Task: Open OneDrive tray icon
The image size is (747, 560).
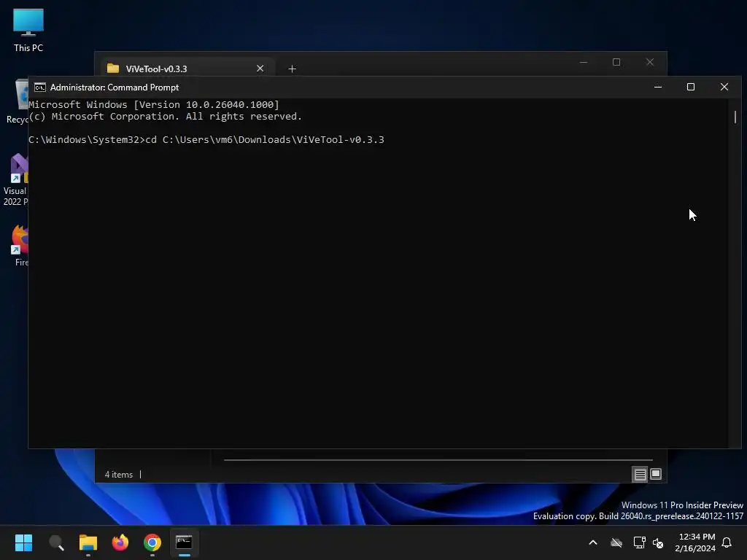Action: pyautogui.click(x=616, y=542)
